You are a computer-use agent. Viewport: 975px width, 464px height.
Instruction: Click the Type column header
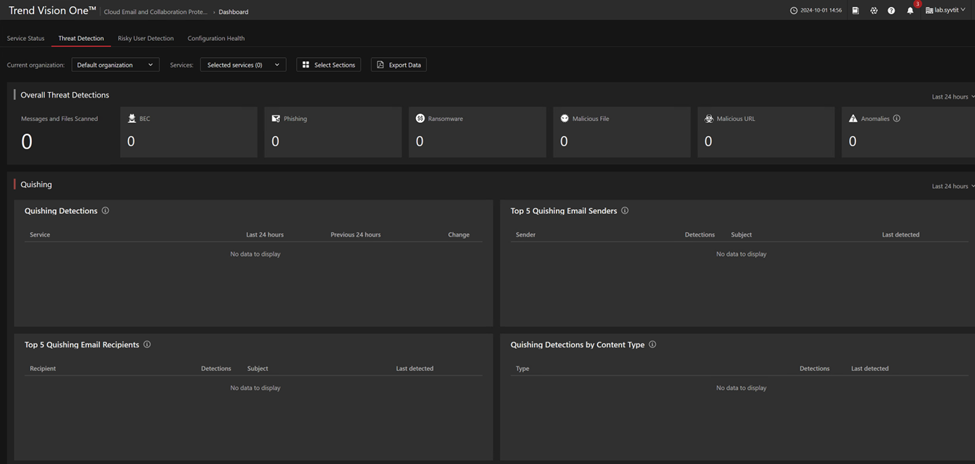[522, 368]
